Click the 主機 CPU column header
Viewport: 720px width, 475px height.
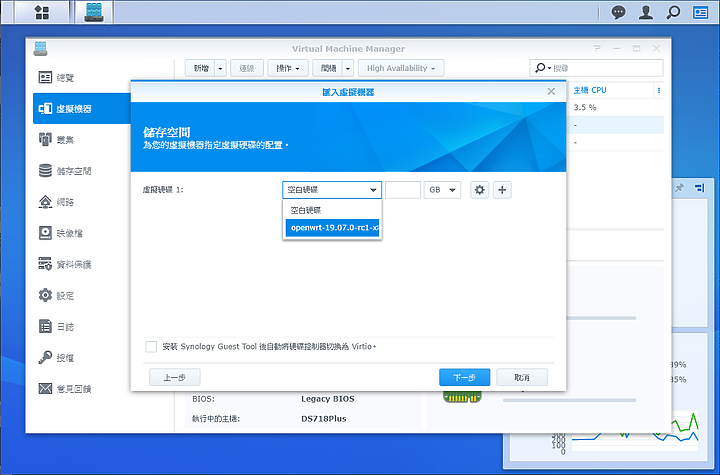click(x=590, y=90)
